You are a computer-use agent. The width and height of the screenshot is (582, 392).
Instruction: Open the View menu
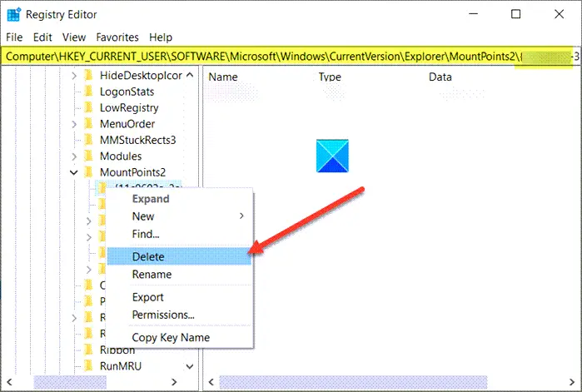74,37
